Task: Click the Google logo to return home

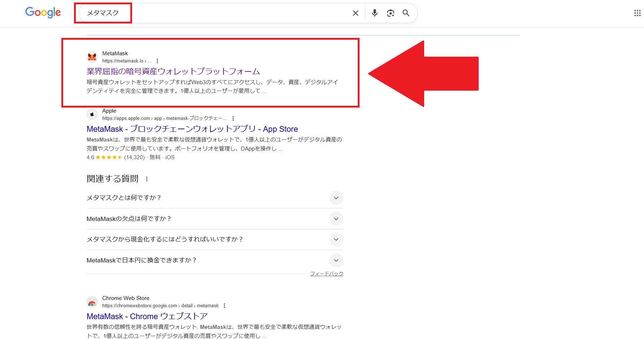Action: [x=43, y=13]
